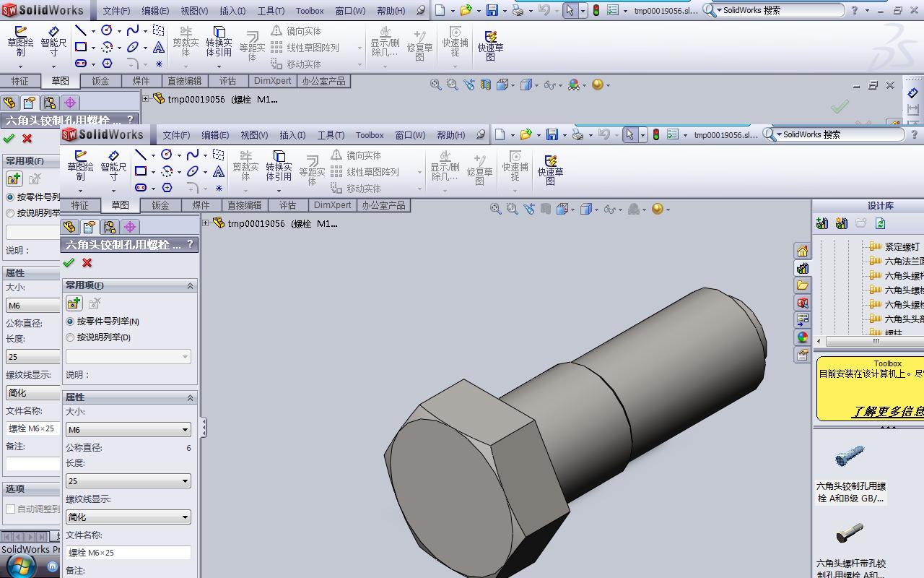
Task: Click Zoom to Fit in front window view toolbar
Action: pyautogui.click(x=496, y=209)
